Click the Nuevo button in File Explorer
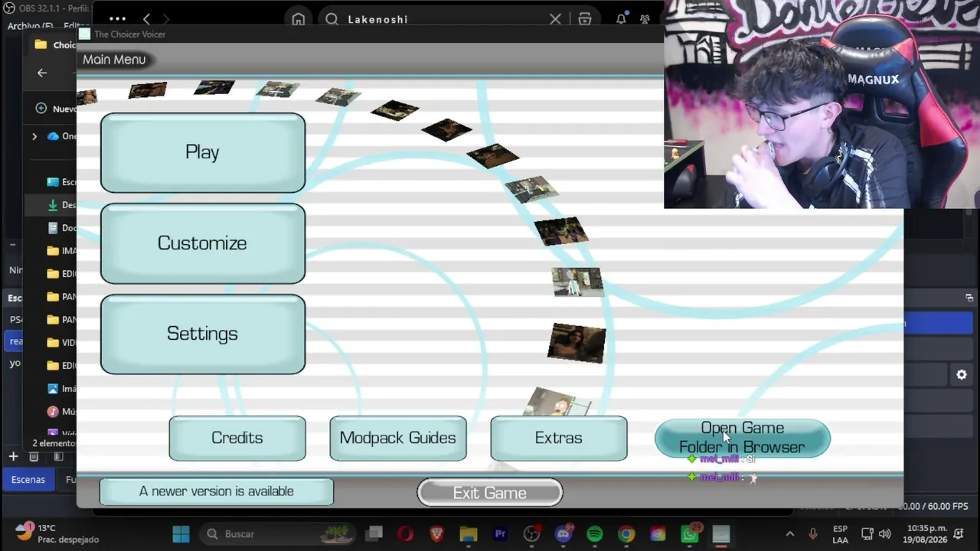This screenshot has width=980, height=551. click(55, 109)
